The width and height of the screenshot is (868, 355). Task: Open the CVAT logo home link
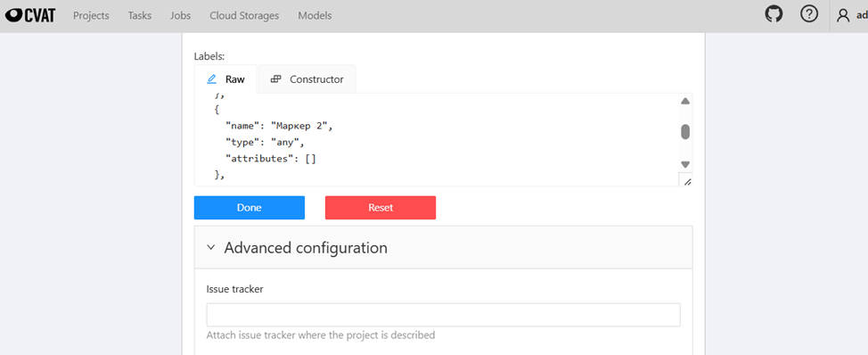click(x=30, y=15)
